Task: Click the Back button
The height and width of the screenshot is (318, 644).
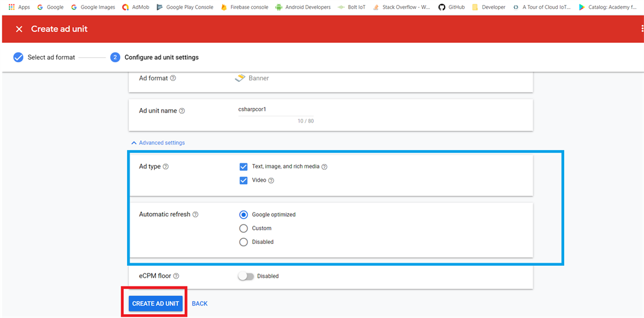Action: 199,304
